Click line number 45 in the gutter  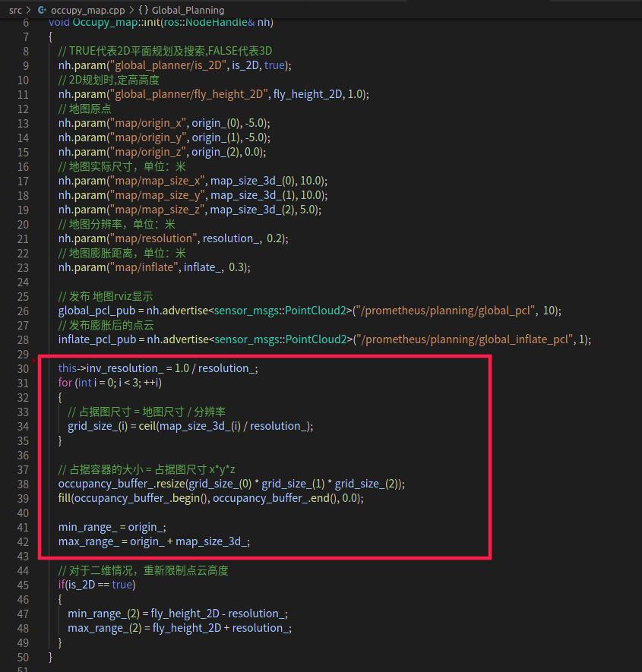pos(23,585)
